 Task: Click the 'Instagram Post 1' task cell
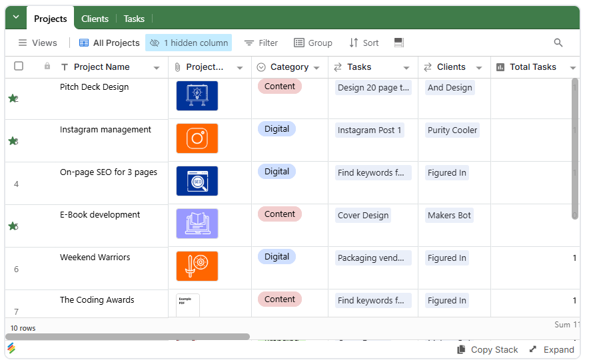point(369,130)
